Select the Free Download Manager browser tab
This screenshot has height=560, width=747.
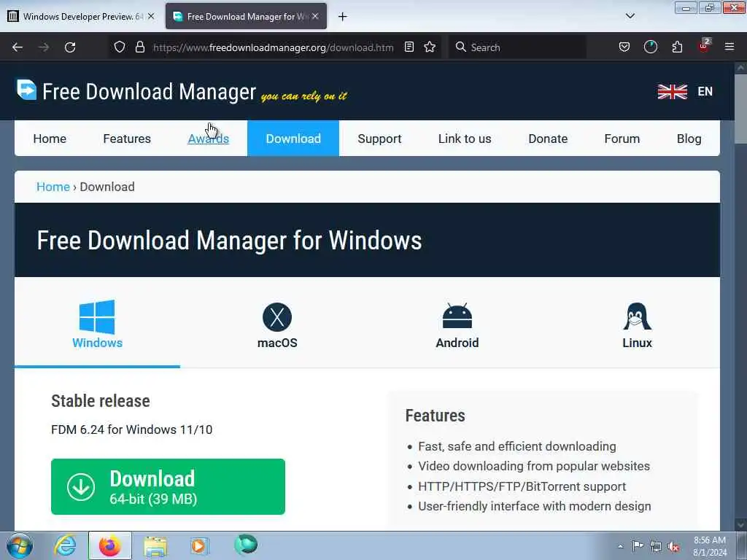(x=246, y=17)
